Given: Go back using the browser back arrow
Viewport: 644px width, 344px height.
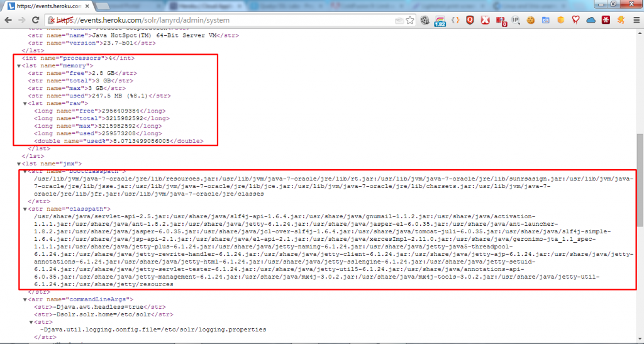Looking at the screenshot, I should click(x=8, y=20).
